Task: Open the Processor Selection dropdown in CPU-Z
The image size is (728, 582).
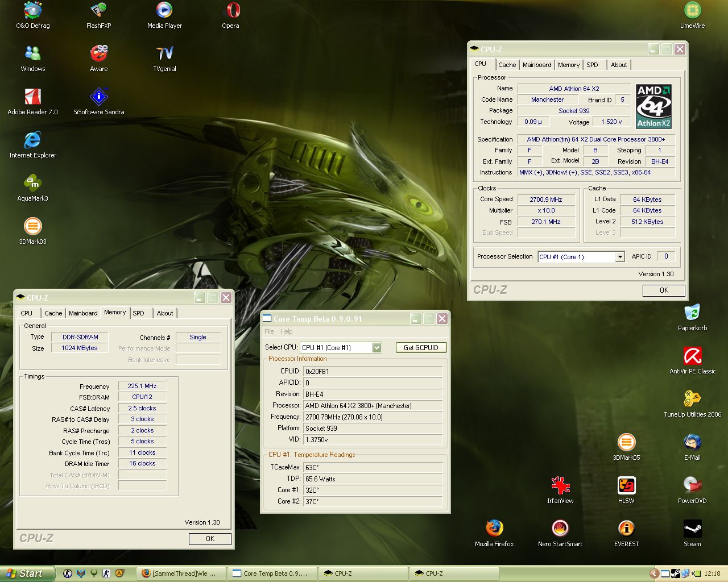Action: 620,257
